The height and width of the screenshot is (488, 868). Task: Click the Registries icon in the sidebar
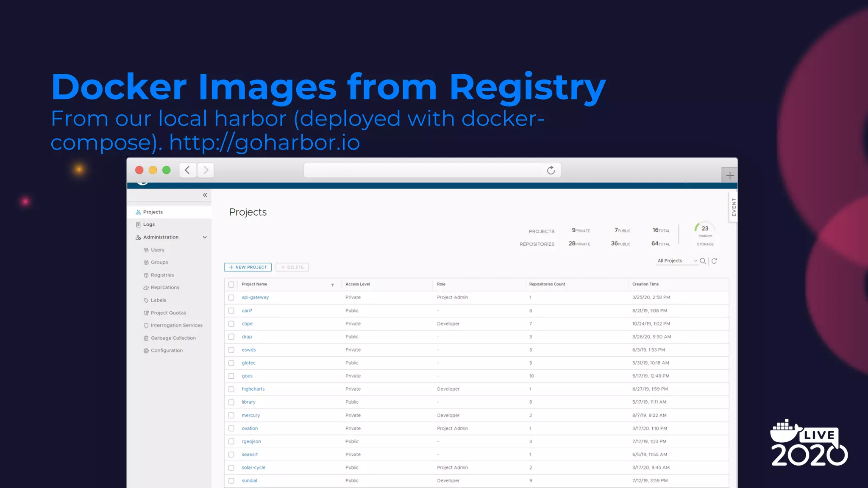(146, 275)
